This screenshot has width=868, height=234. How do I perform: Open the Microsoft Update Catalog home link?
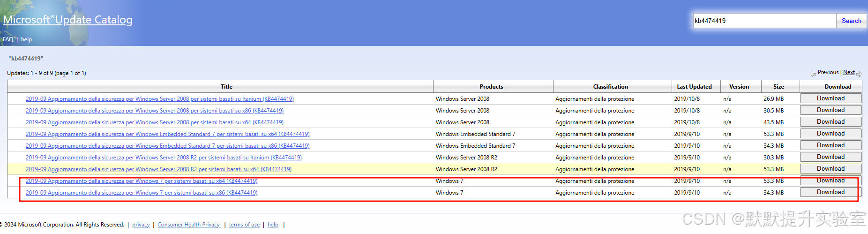(67, 20)
